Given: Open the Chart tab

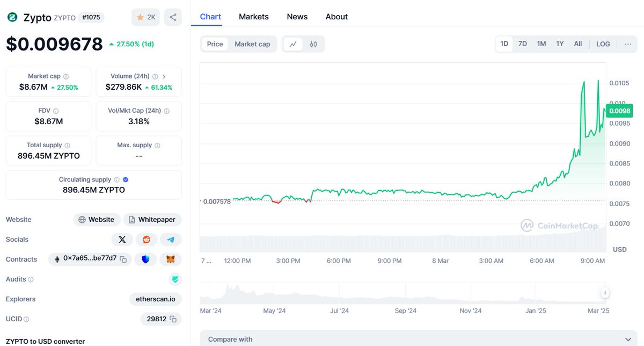Looking at the screenshot, I should click(210, 17).
